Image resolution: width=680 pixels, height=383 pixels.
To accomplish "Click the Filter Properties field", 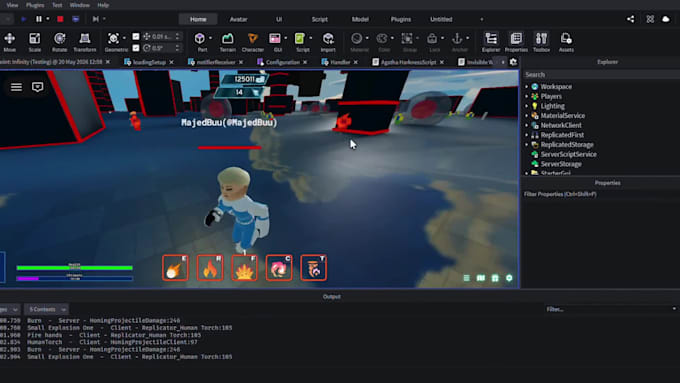I will tap(601, 194).
